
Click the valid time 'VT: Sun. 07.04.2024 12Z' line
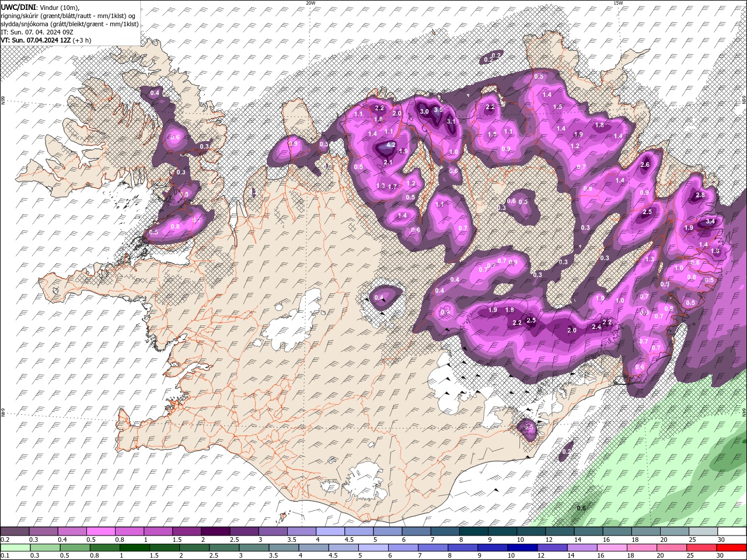pos(36,40)
